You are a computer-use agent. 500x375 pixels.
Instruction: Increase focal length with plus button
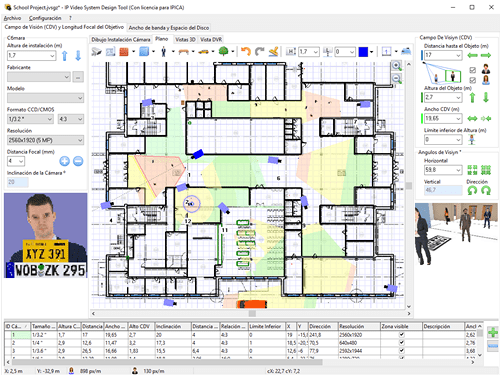64,161
